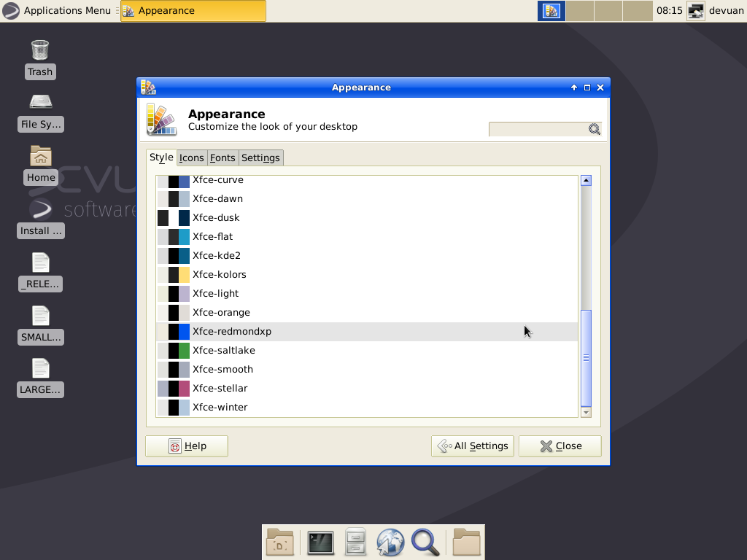Launch the terminal from the bottom panel
This screenshot has width=747, height=560.
coord(320,542)
